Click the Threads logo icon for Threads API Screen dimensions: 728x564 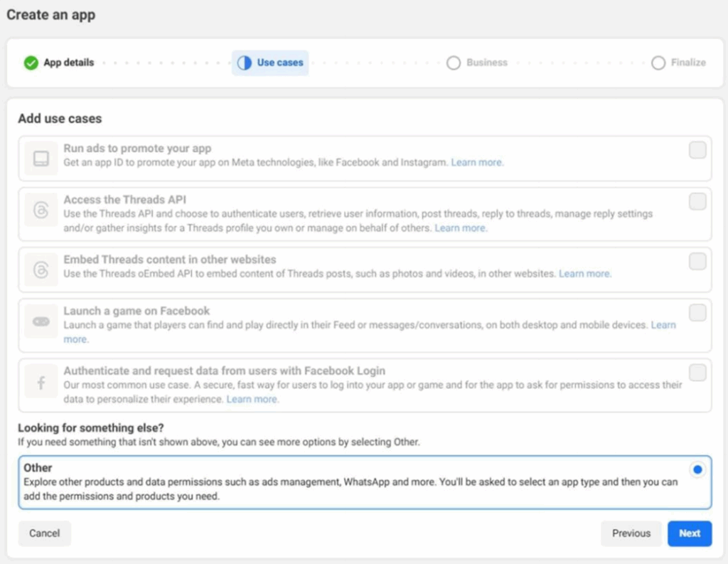tap(41, 211)
